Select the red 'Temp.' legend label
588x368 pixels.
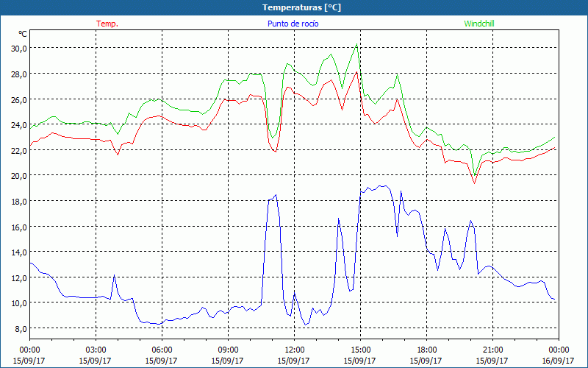pyautogui.click(x=107, y=24)
